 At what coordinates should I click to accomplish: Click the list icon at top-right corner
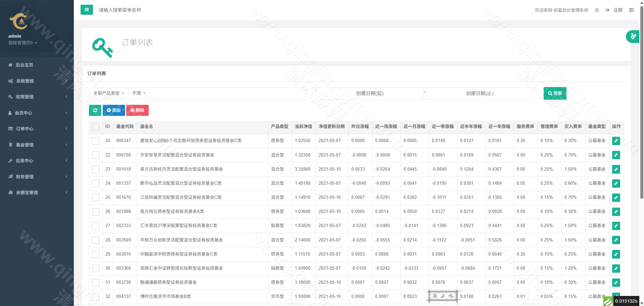click(x=631, y=10)
